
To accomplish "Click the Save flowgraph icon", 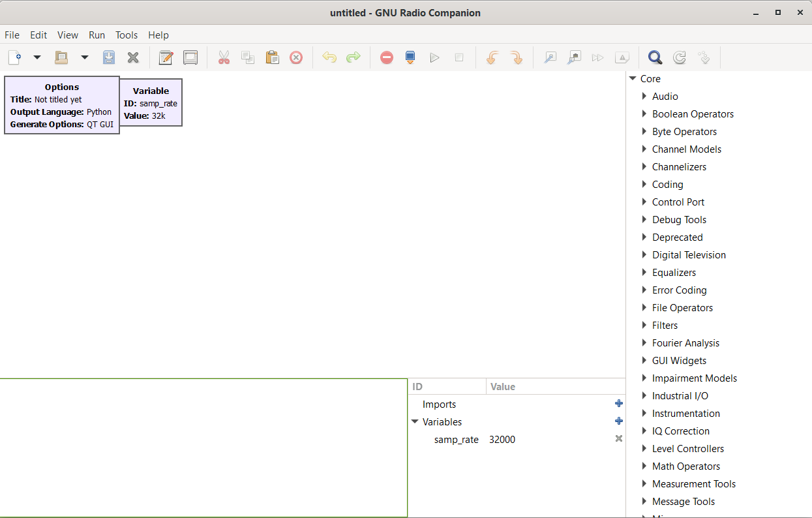I will [109, 57].
